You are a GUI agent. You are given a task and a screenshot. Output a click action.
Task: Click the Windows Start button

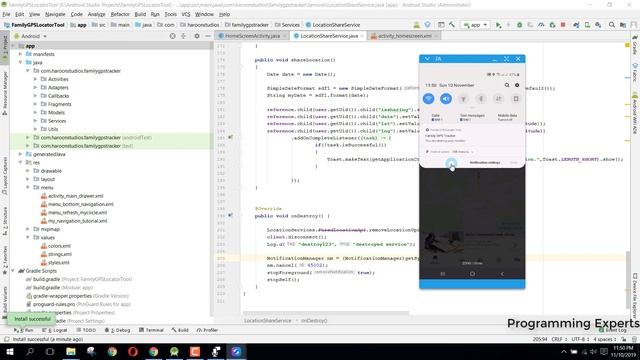click(x=9, y=351)
